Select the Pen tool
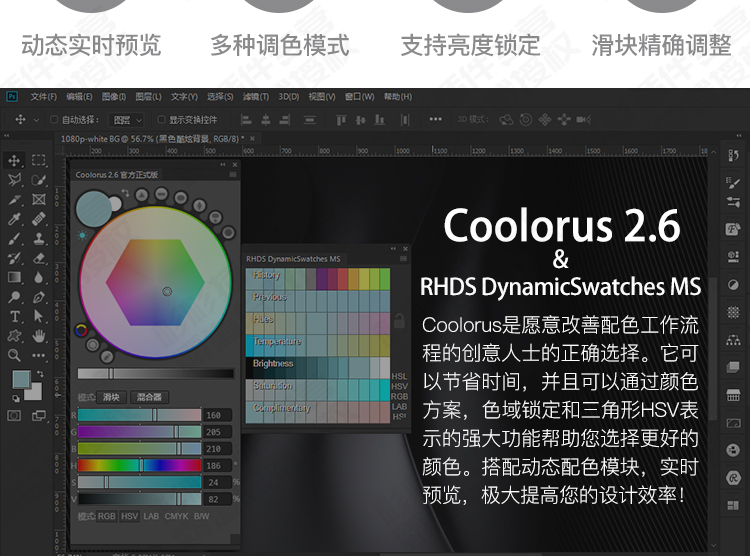 39,297
